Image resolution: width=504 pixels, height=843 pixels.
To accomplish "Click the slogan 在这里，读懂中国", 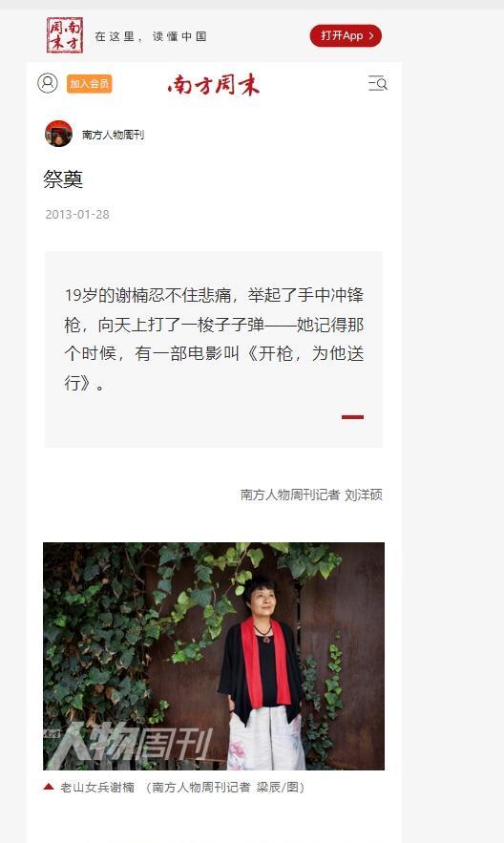I will click(x=151, y=36).
